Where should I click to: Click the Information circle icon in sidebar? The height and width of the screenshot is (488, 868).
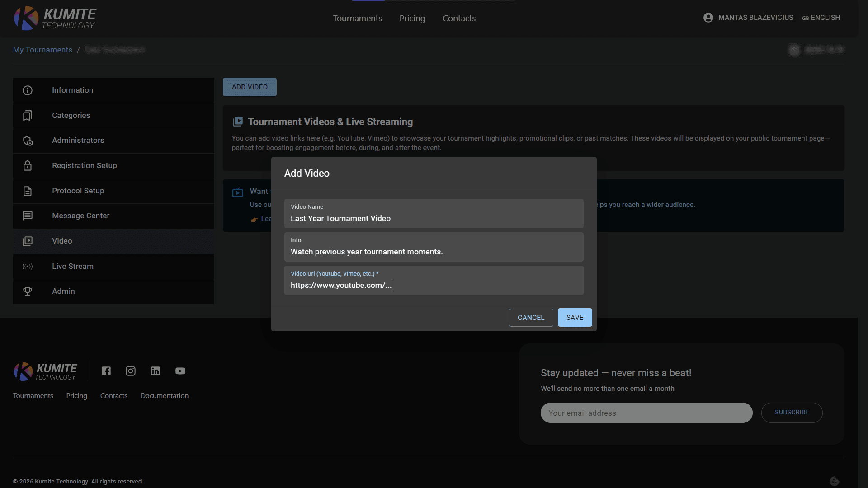(28, 90)
